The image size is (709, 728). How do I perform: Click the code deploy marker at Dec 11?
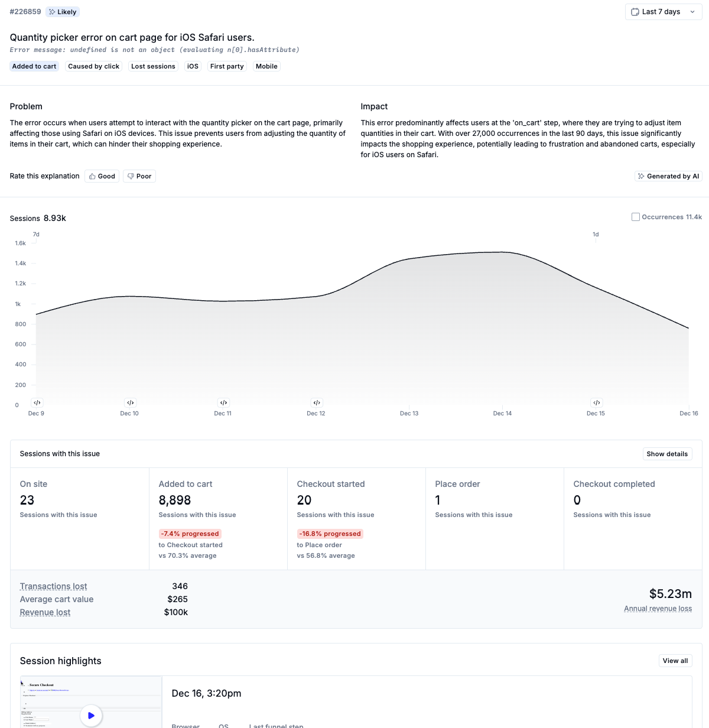tap(223, 402)
